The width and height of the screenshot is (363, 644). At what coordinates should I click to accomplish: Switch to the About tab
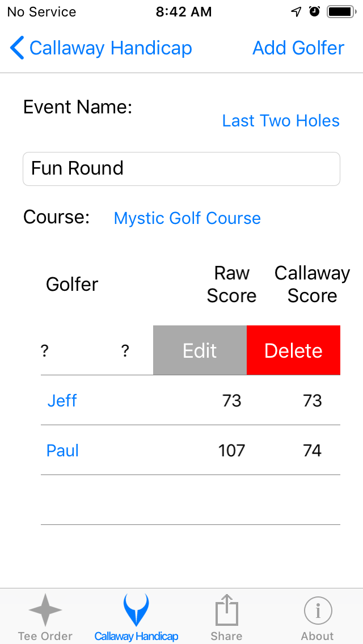317,616
